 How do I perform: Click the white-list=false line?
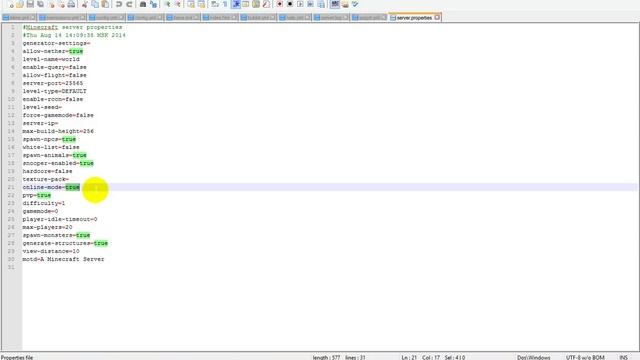click(51, 147)
